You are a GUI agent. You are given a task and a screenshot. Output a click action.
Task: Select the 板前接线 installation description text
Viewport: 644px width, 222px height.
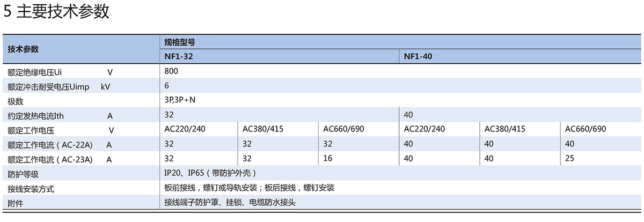pos(250,188)
